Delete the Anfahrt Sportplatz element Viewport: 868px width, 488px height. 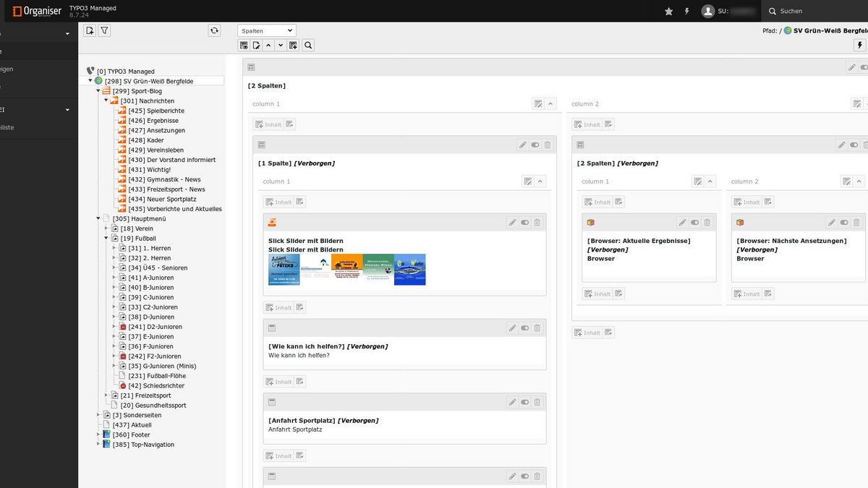[x=537, y=402]
